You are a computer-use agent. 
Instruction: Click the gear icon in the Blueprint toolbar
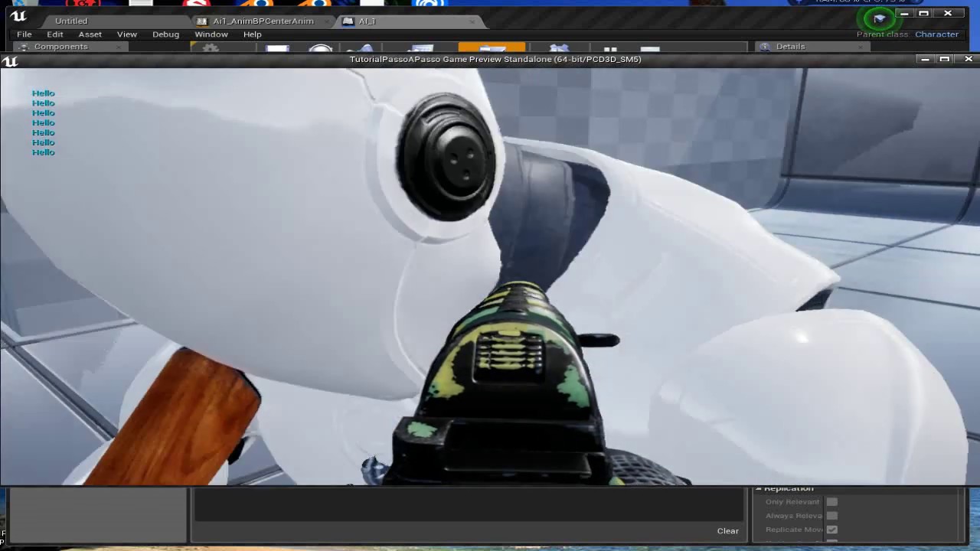(210, 49)
